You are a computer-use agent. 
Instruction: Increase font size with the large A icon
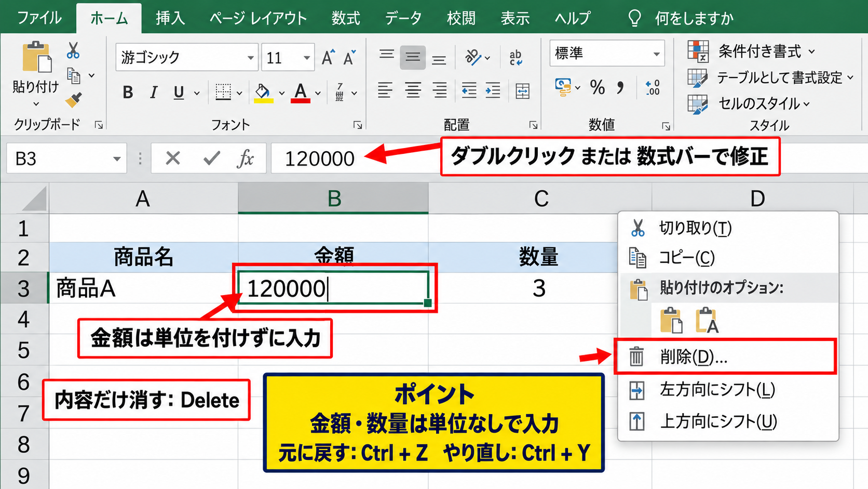pyautogui.click(x=328, y=57)
